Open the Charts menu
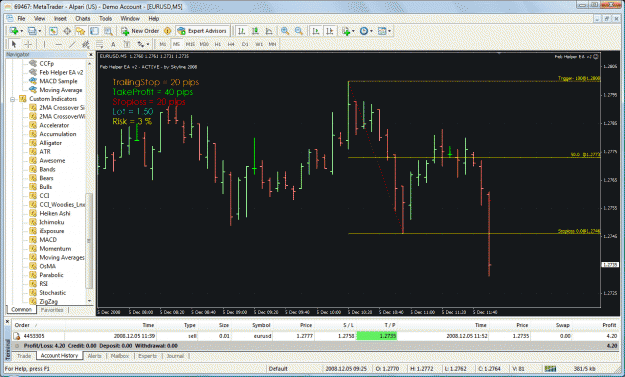The height and width of the screenshot is (377, 625). pos(83,18)
